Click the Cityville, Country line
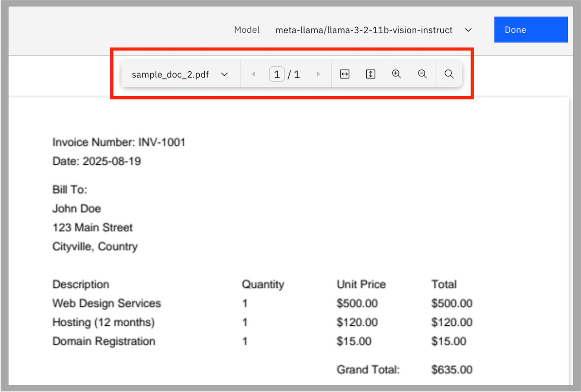Viewport: 581px width, 392px height. (95, 247)
